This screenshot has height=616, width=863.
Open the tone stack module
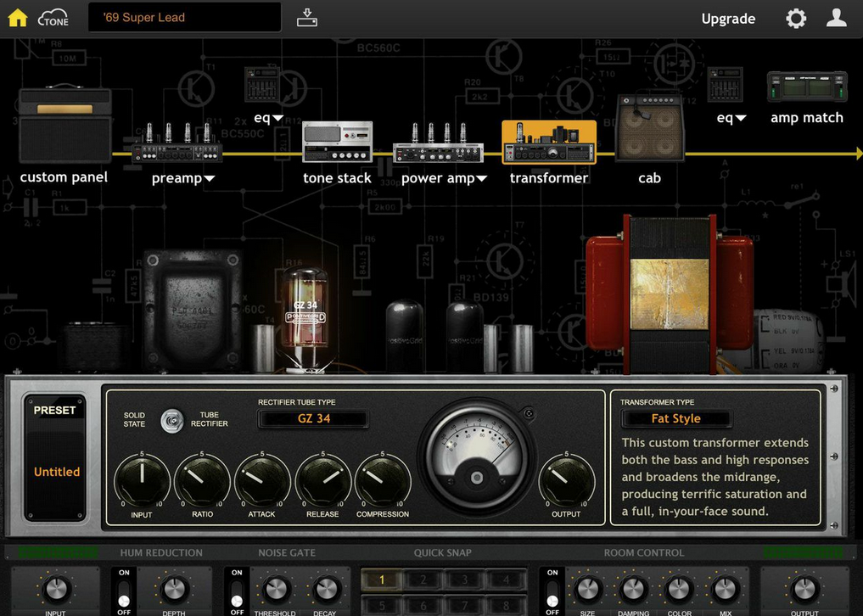tap(338, 142)
